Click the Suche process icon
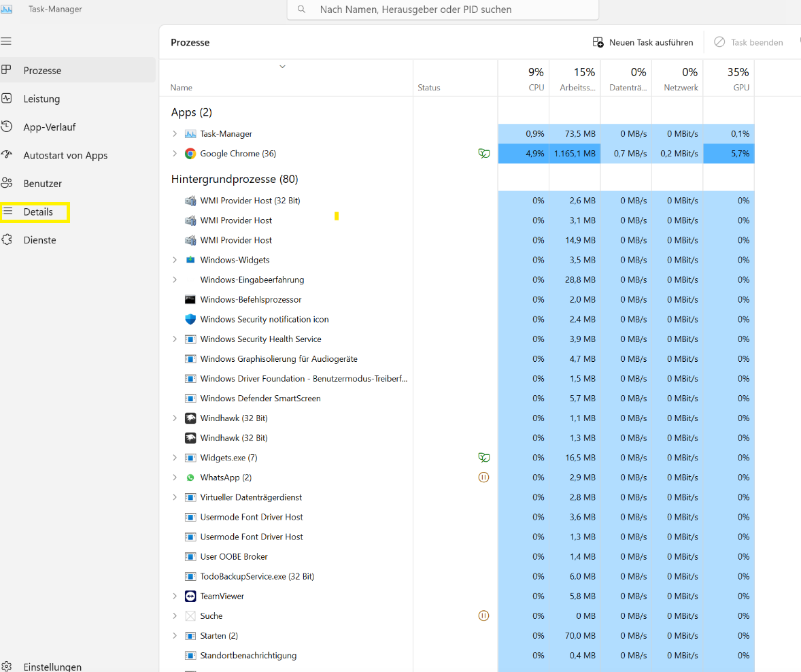 pyautogui.click(x=190, y=616)
